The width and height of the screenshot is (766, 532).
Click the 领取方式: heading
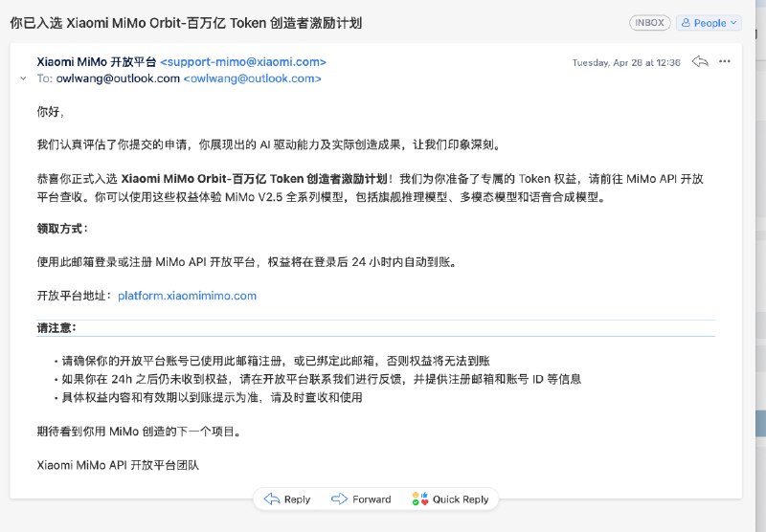click(62, 229)
